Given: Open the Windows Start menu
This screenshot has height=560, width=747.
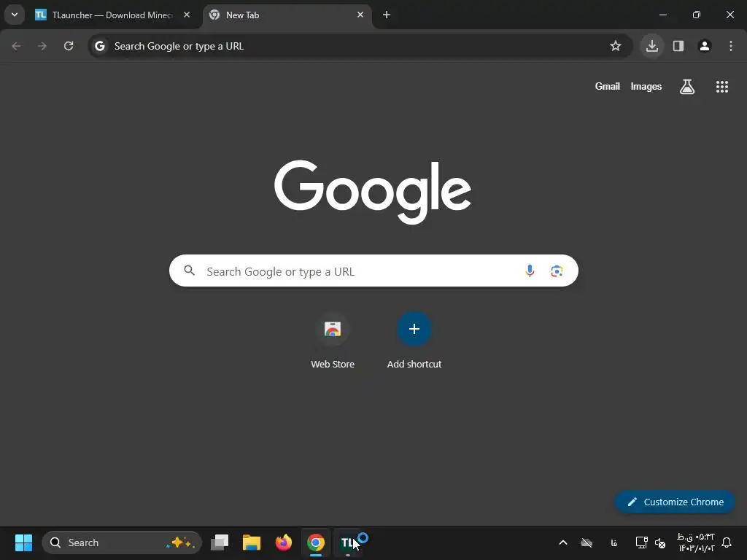Looking at the screenshot, I should [x=23, y=542].
